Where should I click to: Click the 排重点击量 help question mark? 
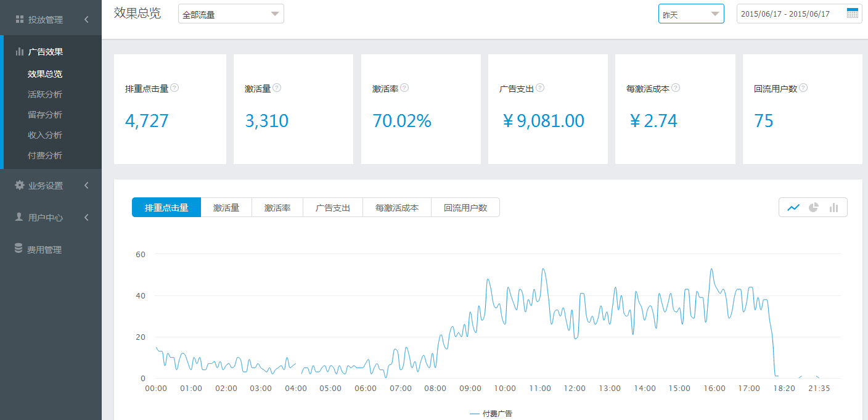(174, 88)
